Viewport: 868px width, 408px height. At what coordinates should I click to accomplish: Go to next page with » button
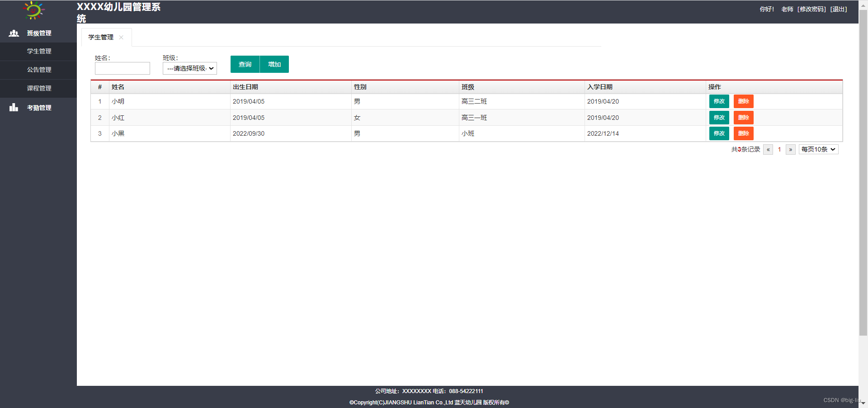[791, 150]
